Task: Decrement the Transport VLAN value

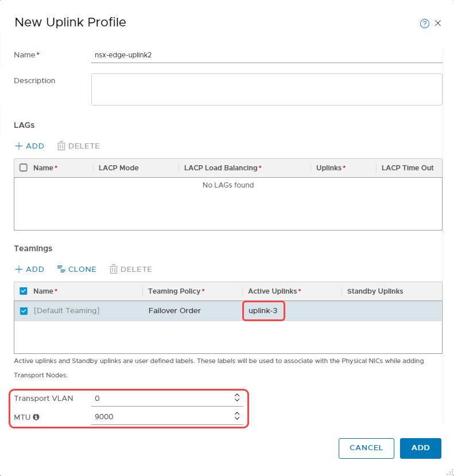Action: pyautogui.click(x=236, y=400)
